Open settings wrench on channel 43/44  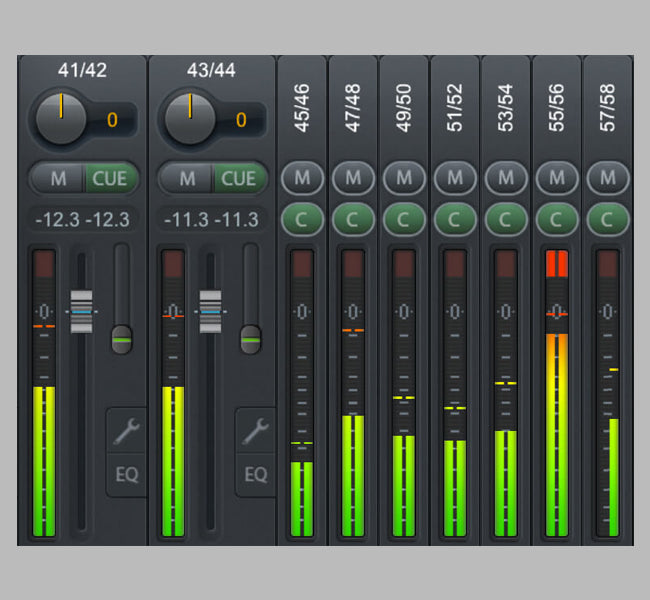point(256,431)
